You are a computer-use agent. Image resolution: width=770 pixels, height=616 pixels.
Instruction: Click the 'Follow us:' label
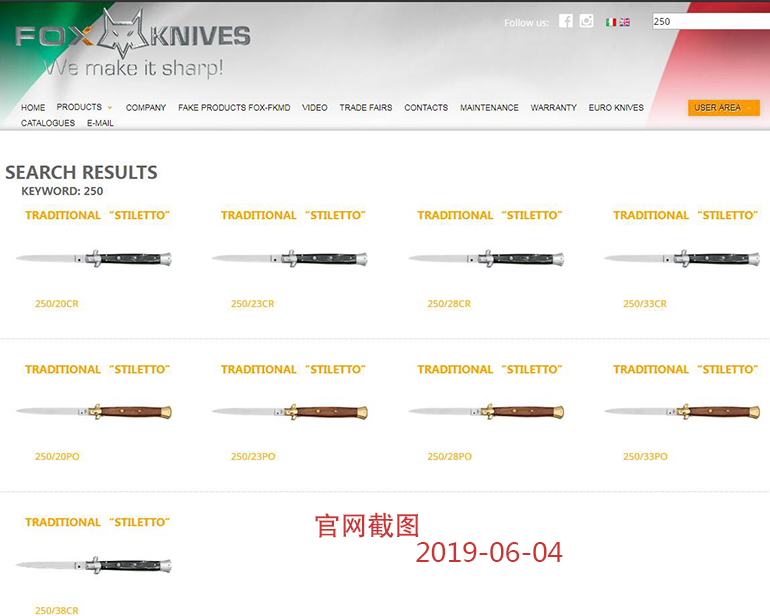pos(526,23)
